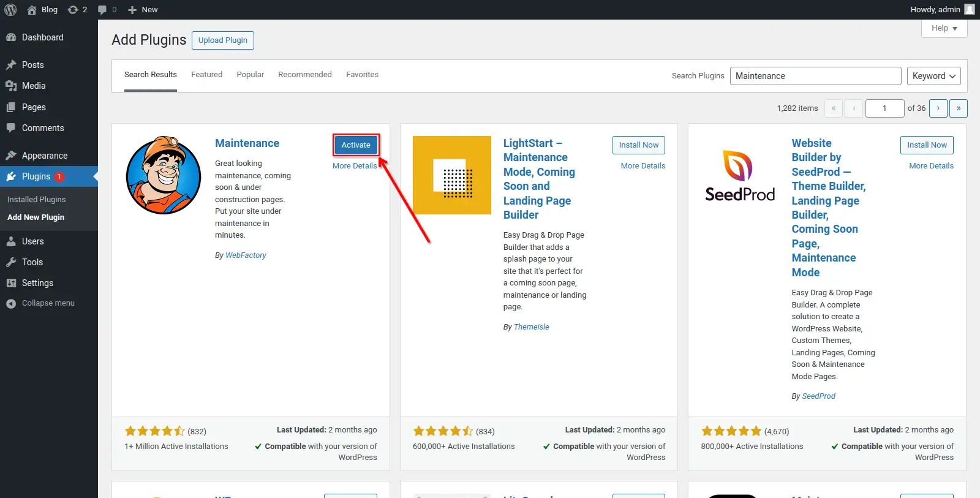Switch to Popular tab
The height and width of the screenshot is (498, 980).
point(251,75)
